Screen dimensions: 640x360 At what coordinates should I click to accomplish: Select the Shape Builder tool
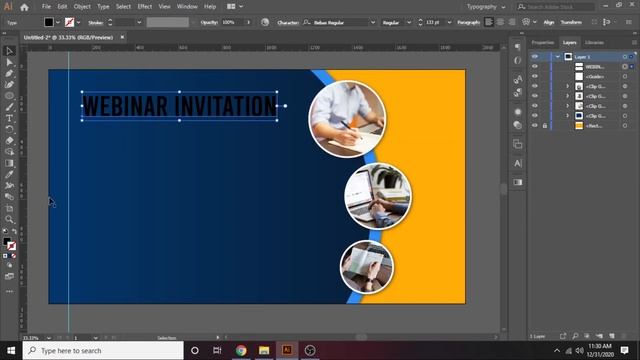click(9, 152)
